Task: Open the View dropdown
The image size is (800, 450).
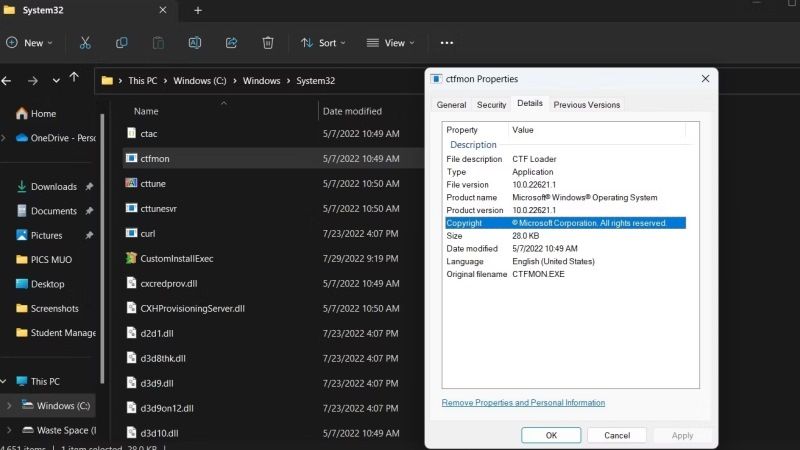Action: click(390, 43)
